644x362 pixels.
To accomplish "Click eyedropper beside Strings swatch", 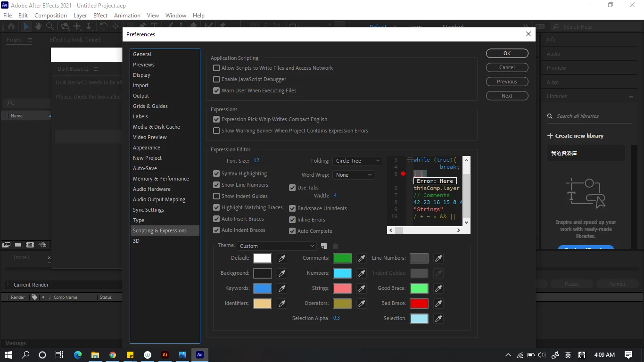I will coord(362,288).
